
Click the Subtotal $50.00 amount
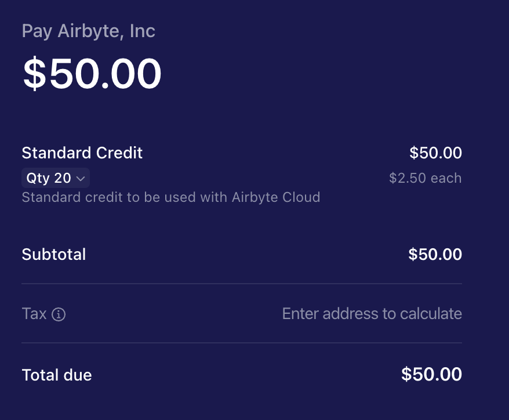point(435,254)
